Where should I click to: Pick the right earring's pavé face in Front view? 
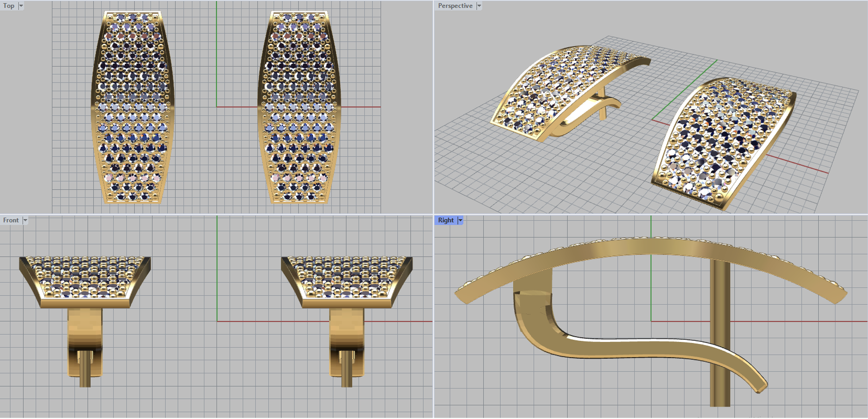[347, 277]
